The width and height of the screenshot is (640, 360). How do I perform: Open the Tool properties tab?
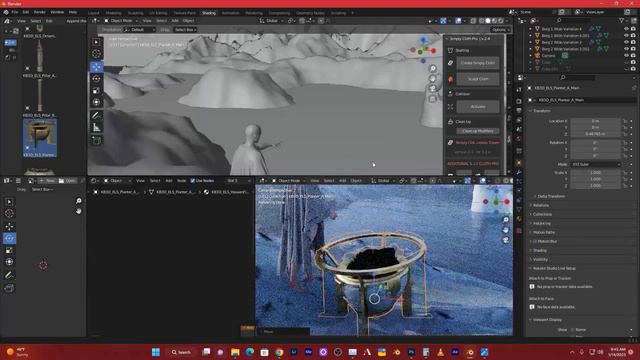point(519,89)
